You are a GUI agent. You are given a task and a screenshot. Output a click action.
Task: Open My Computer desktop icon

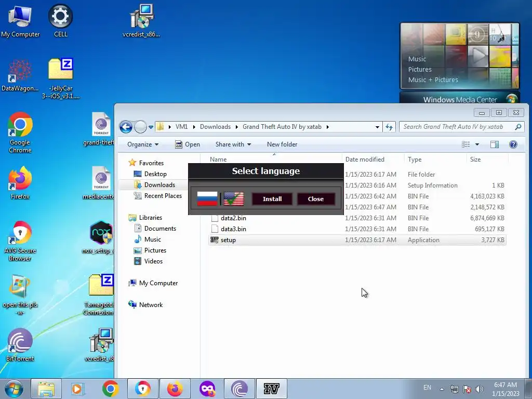(20, 21)
